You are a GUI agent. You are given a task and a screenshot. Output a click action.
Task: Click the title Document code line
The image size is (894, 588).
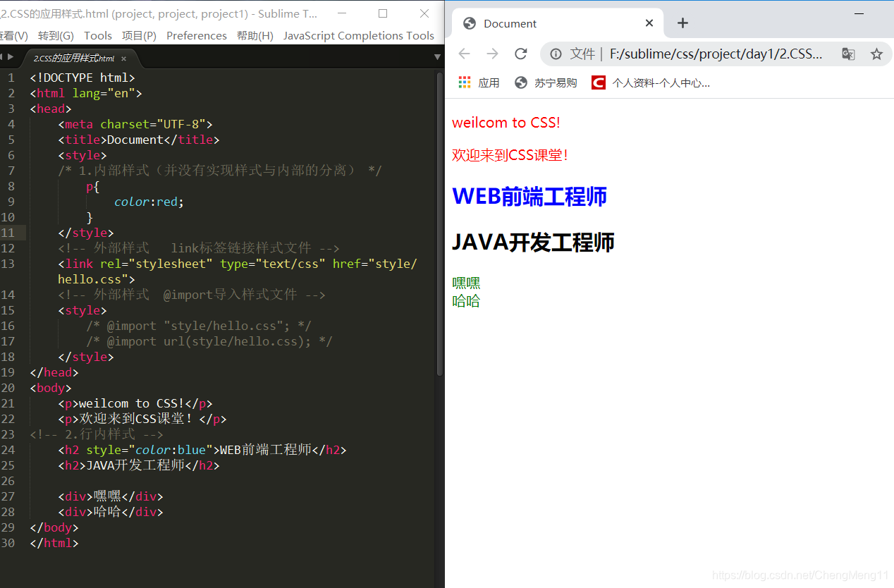coord(139,140)
